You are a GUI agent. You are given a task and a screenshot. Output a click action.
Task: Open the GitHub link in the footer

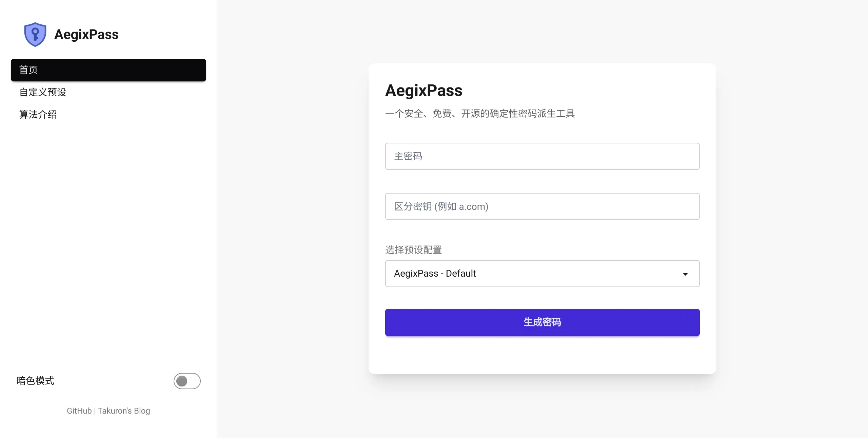point(79,411)
